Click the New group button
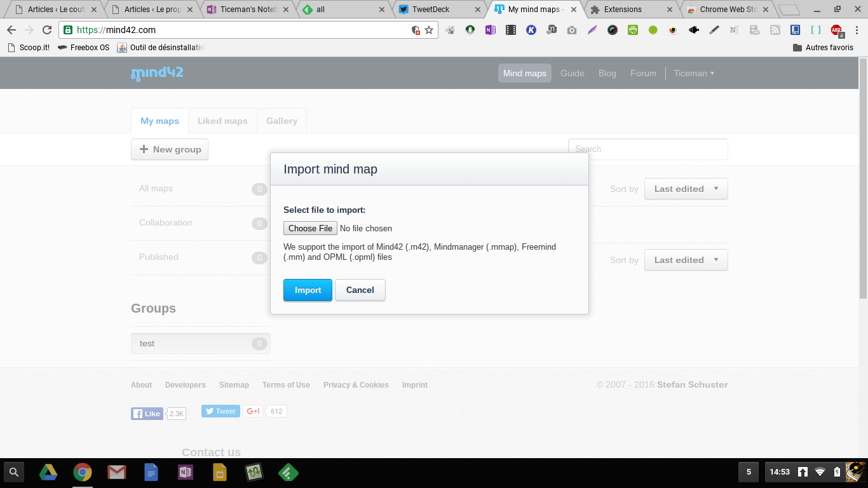The width and height of the screenshot is (868, 488). pyautogui.click(x=170, y=149)
